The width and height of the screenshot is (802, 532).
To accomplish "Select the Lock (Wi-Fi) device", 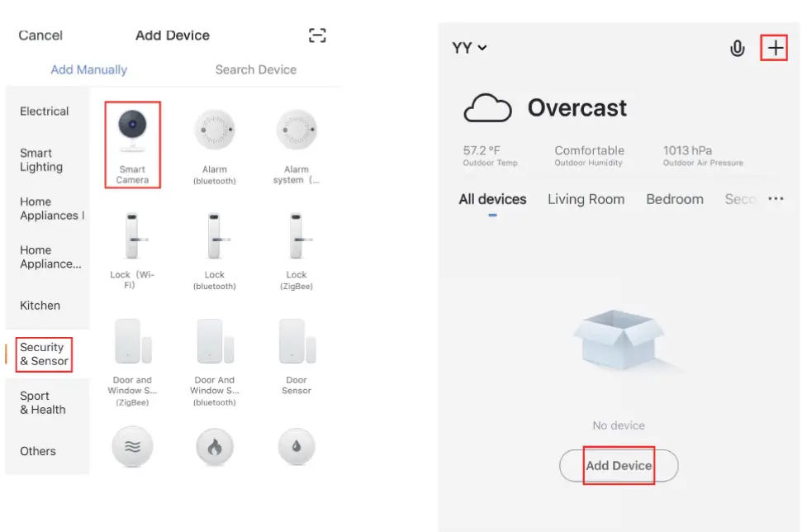I will coord(132,251).
